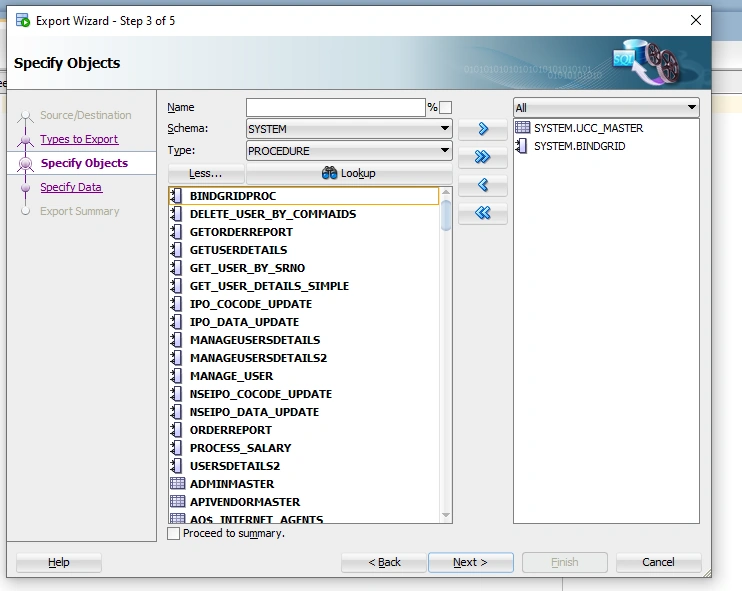Collapse filter options with the Less button
This screenshot has width=742, height=591.
click(206, 174)
